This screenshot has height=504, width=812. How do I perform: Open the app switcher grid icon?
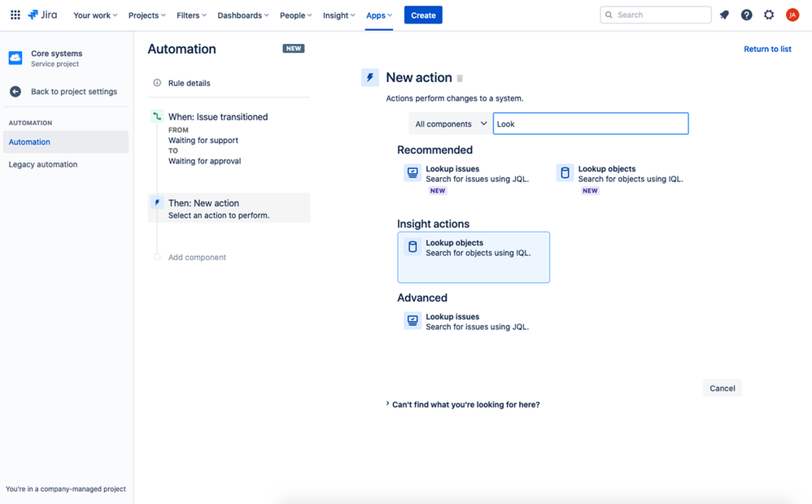click(x=15, y=15)
